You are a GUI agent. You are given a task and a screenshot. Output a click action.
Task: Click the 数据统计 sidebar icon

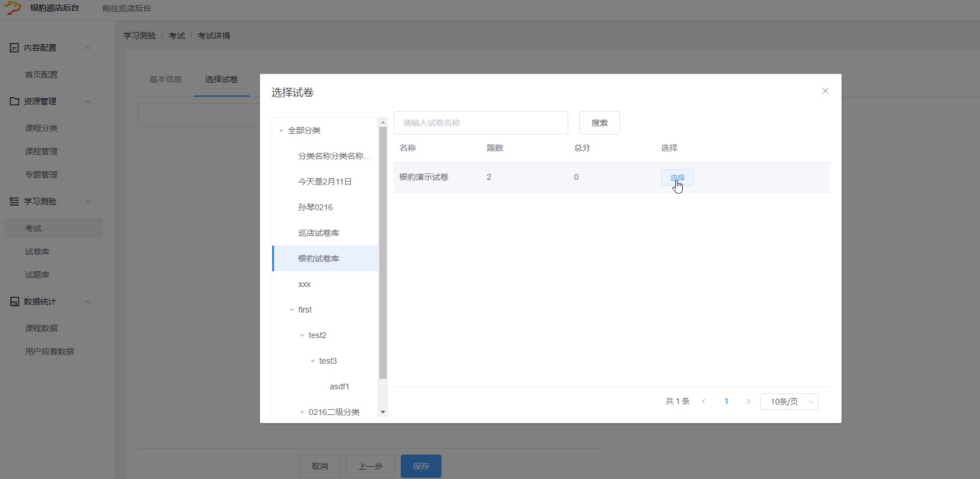(15, 301)
